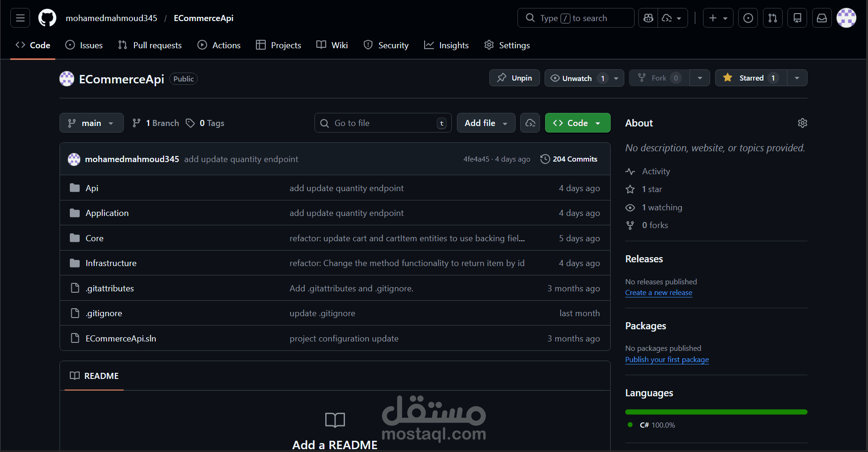The image size is (868, 452).
Task: Switch to the Actions tab
Action: tap(219, 45)
